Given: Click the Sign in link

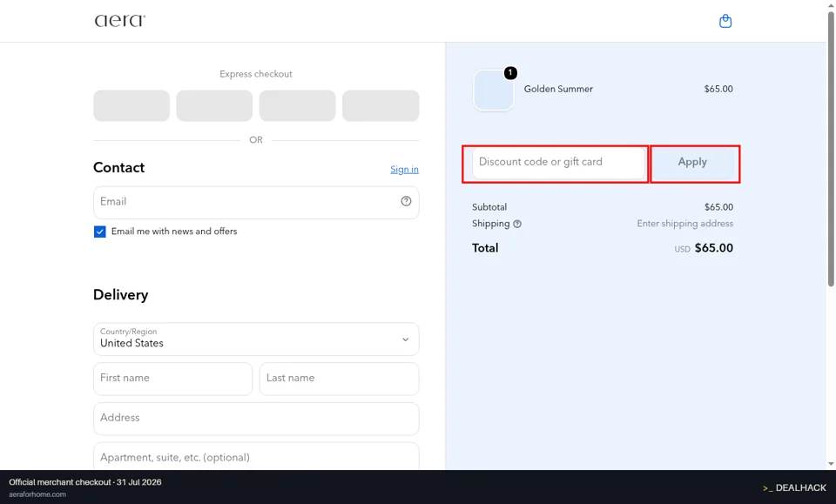Looking at the screenshot, I should pyautogui.click(x=404, y=170).
